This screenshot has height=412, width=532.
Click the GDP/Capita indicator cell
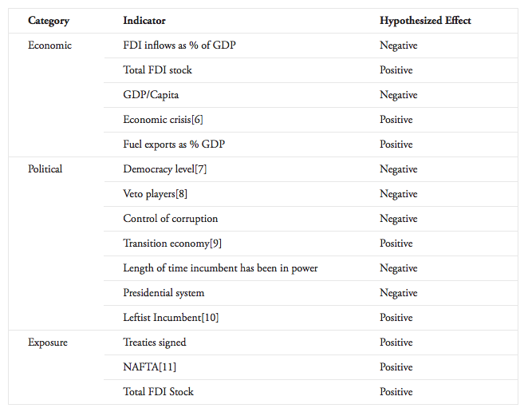click(x=151, y=95)
